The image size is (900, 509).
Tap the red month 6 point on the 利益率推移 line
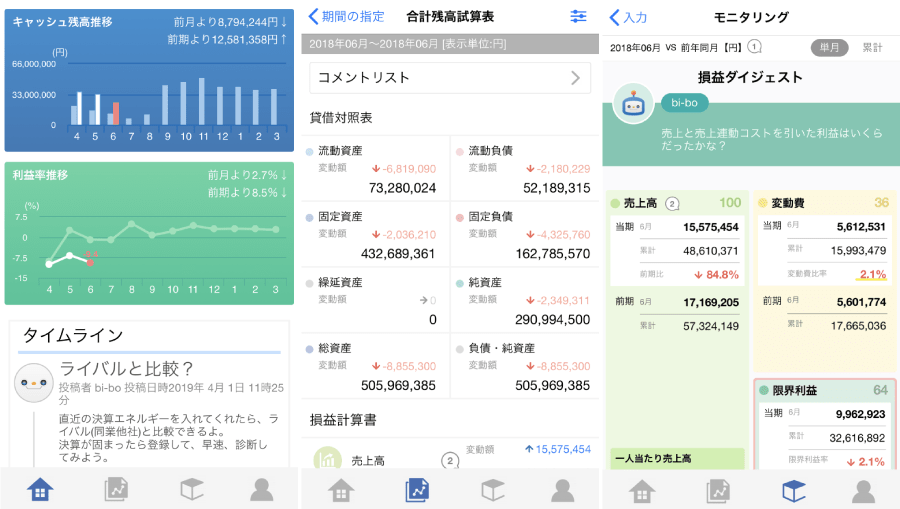point(90,262)
